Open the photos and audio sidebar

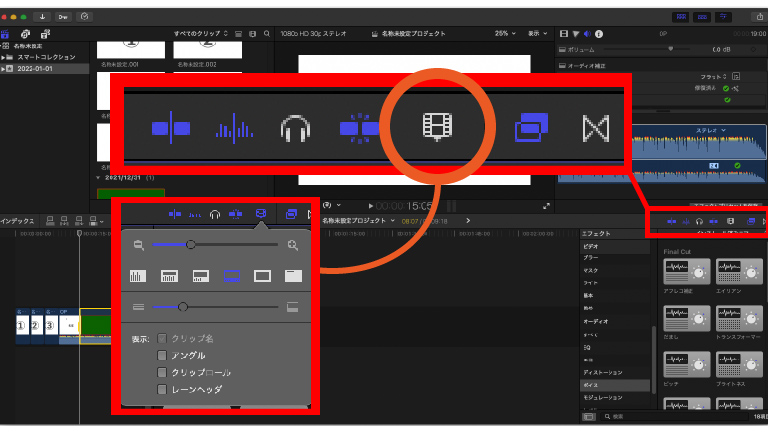(25, 34)
